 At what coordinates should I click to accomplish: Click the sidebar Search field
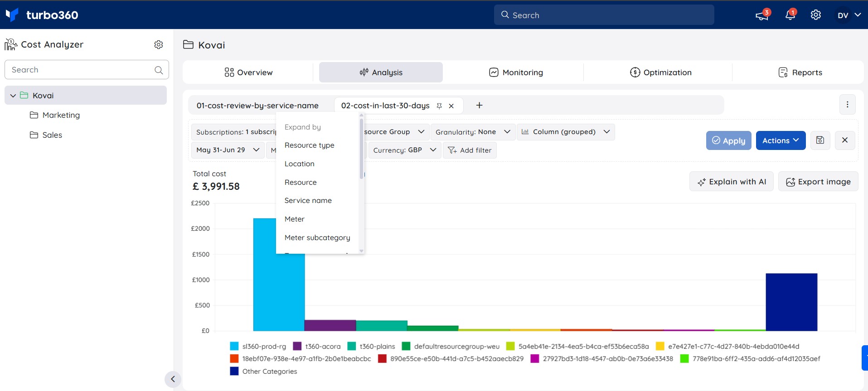pos(87,70)
